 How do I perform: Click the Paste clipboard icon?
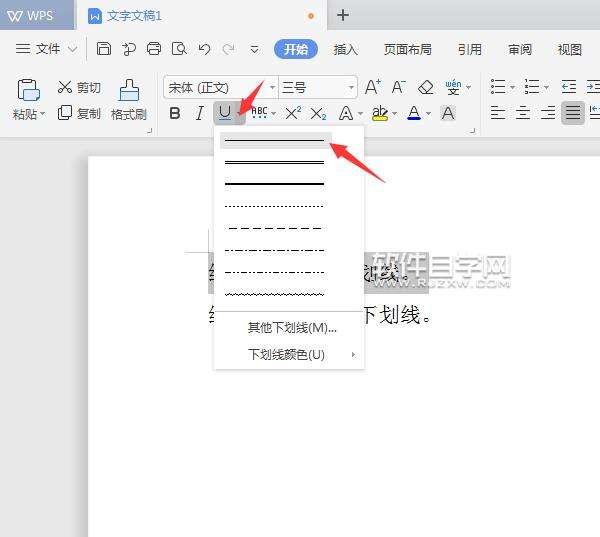29,90
